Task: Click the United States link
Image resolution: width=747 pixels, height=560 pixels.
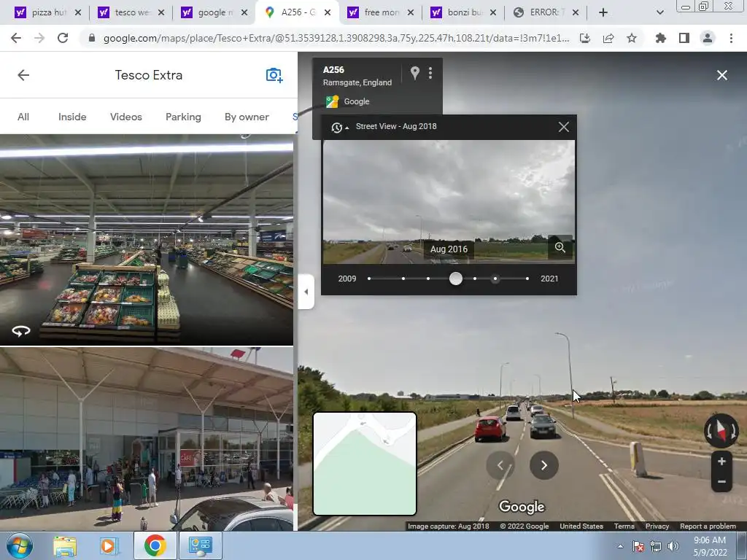Action: (x=581, y=526)
